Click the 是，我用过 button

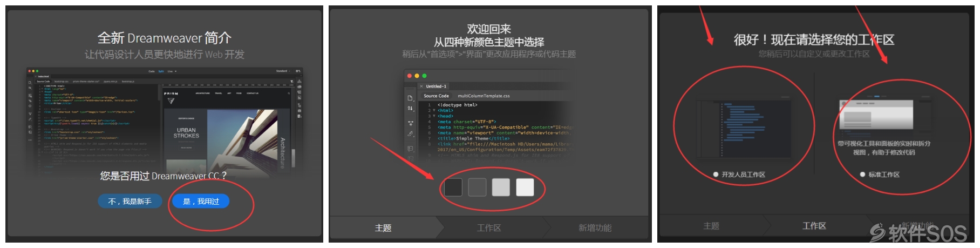201,201
